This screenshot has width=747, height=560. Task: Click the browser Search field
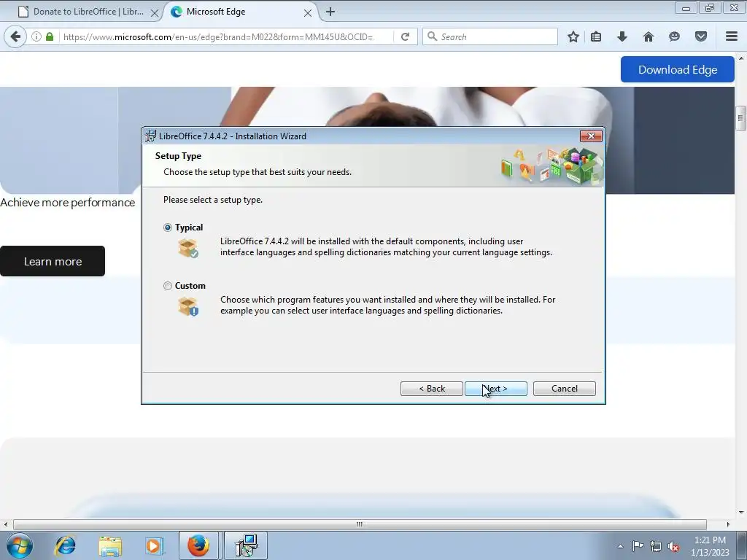pyautogui.click(x=490, y=36)
